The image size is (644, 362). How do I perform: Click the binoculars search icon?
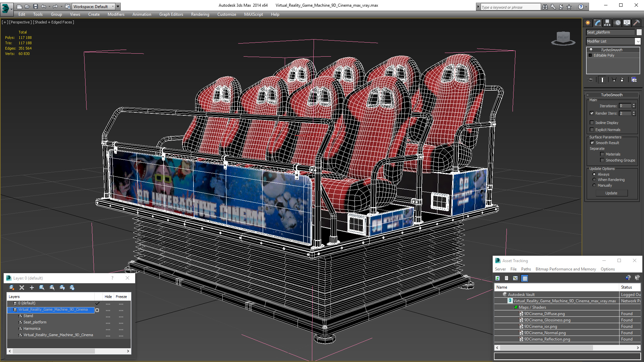[545, 7]
